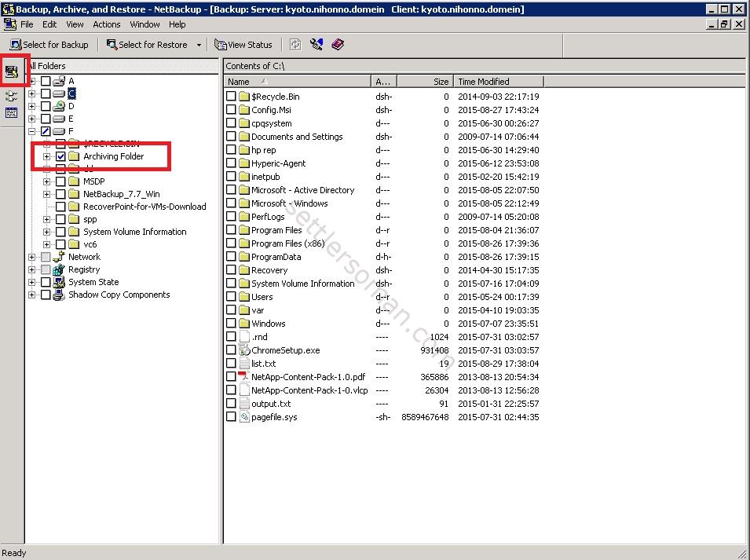Click the Select for Backup button
Viewport: 750px width, 560px height.
pos(49,44)
